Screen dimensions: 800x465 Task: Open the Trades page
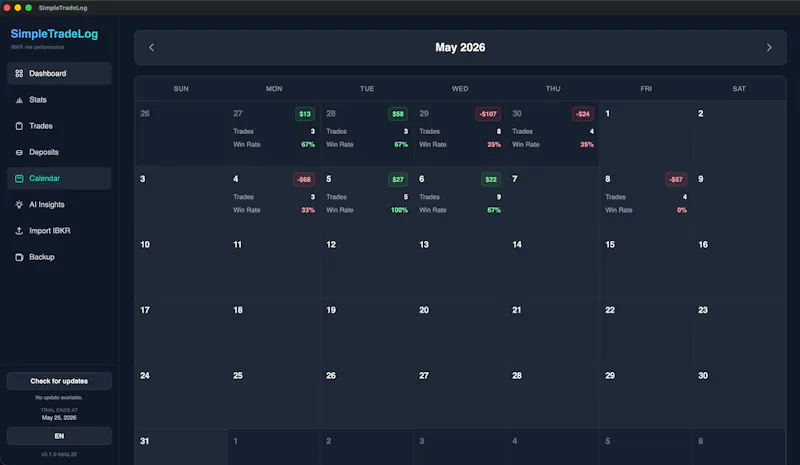click(59, 126)
